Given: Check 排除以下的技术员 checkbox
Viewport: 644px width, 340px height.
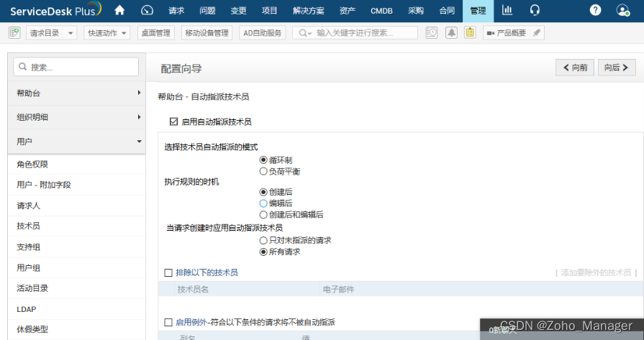Looking at the screenshot, I should 168,272.
